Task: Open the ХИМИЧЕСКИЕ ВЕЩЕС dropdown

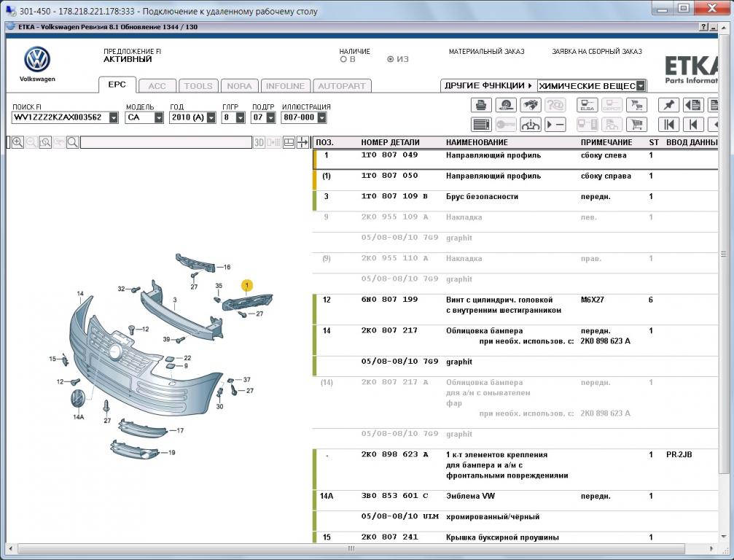Action: point(641,86)
